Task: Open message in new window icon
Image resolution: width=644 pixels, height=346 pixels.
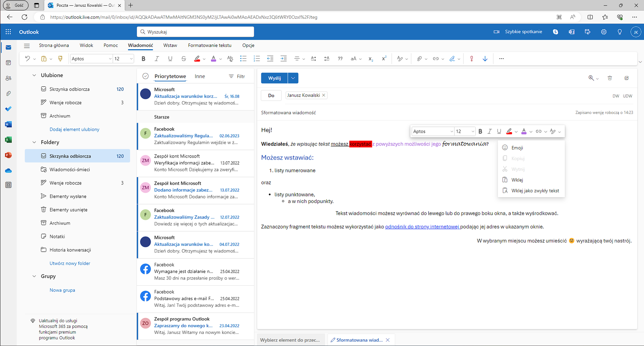Action: click(627, 78)
